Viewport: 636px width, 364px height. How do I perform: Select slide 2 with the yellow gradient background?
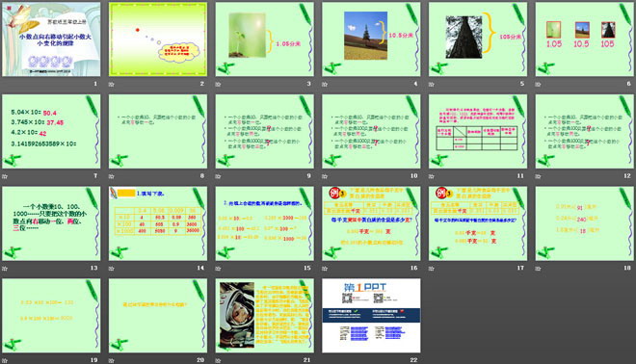point(158,39)
